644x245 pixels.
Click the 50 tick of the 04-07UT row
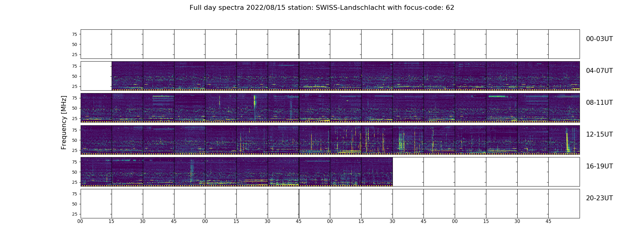point(75,76)
